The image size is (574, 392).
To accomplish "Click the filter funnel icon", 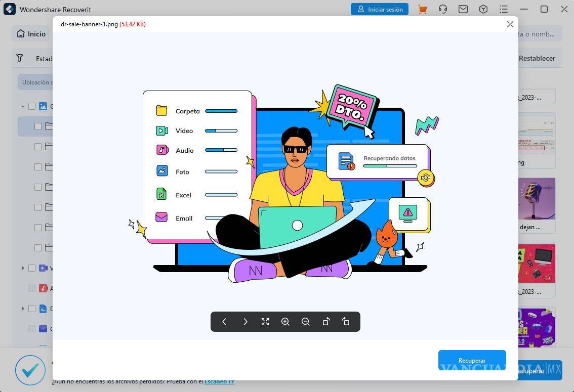I will tap(20, 58).
